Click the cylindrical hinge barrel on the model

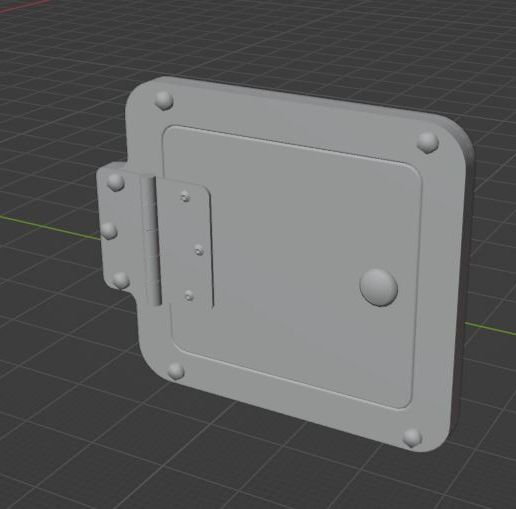(151, 241)
